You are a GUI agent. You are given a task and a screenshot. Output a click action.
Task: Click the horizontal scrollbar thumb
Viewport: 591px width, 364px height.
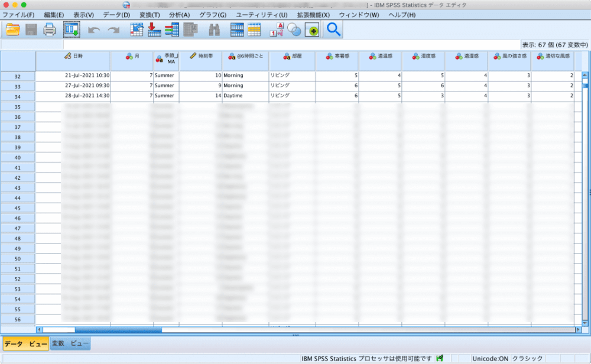118,330
